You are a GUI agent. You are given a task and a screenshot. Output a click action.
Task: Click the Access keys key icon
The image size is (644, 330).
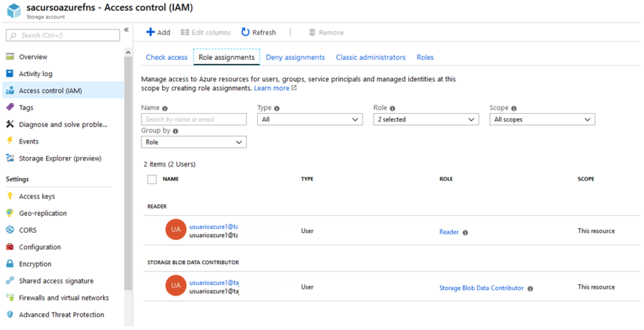(x=10, y=196)
